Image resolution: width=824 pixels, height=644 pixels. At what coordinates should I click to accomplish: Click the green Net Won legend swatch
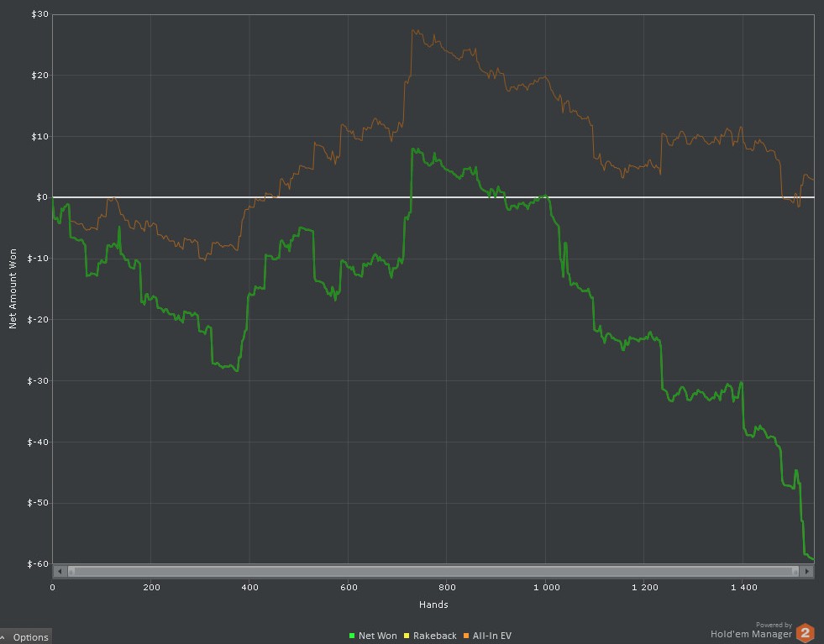coord(352,636)
